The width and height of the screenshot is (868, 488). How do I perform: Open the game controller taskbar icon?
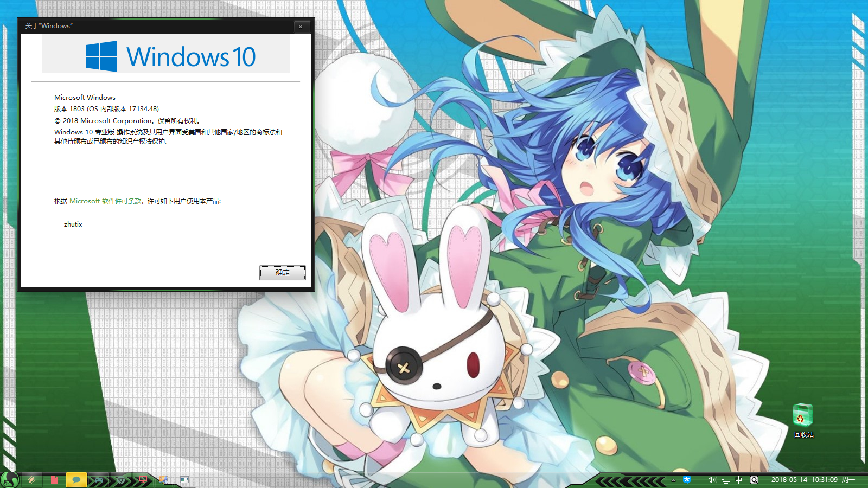coord(99,480)
